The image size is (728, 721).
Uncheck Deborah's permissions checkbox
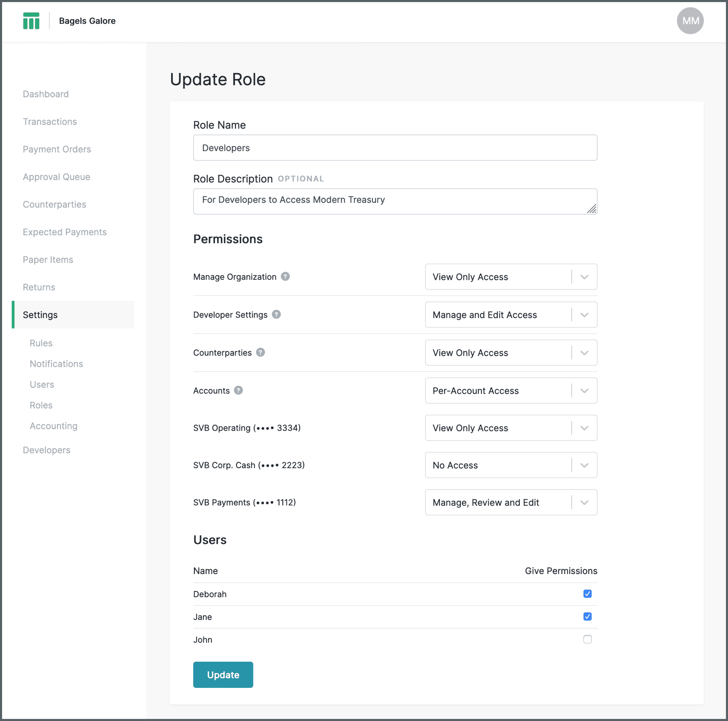click(x=587, y=594)
